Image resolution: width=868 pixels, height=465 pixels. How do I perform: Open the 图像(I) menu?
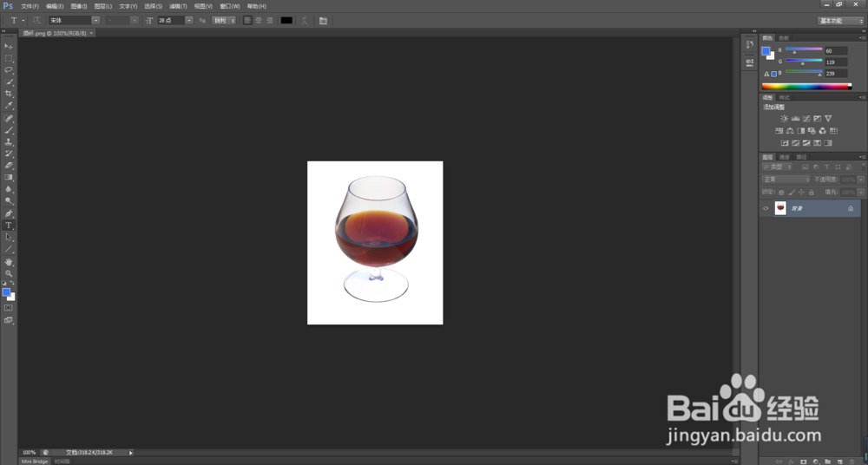pyautogui.click(x=79, y=6)
